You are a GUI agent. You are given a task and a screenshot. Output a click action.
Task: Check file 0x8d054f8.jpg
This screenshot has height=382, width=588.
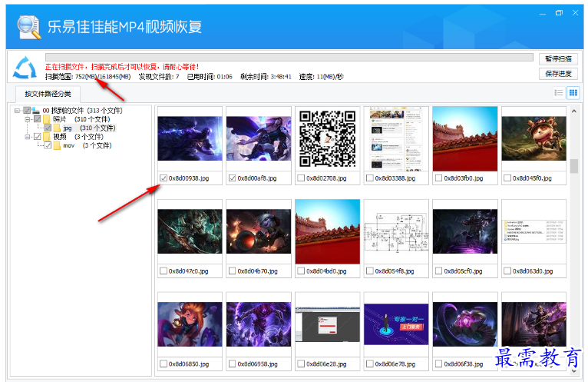pyautogui.click(x=370, y=271)
